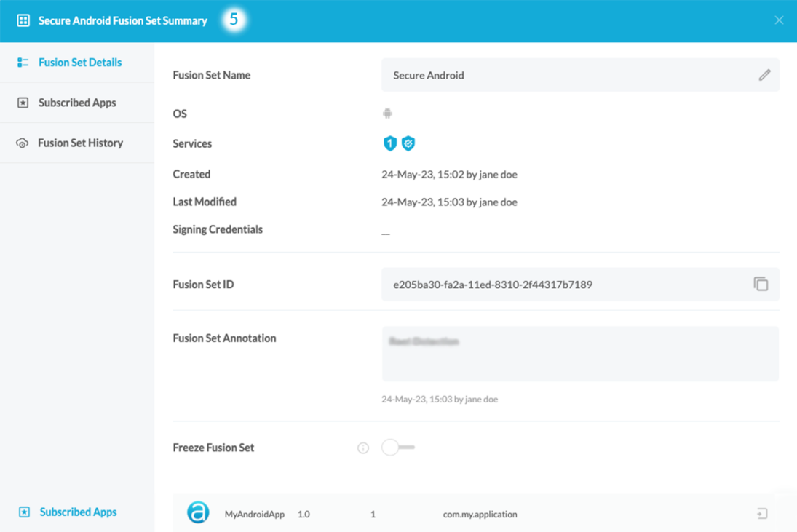Screen dimensions: 797x532
Task: Click the Fusion Set Name input field
Action: pyautogui.click(x=568, y=75)
